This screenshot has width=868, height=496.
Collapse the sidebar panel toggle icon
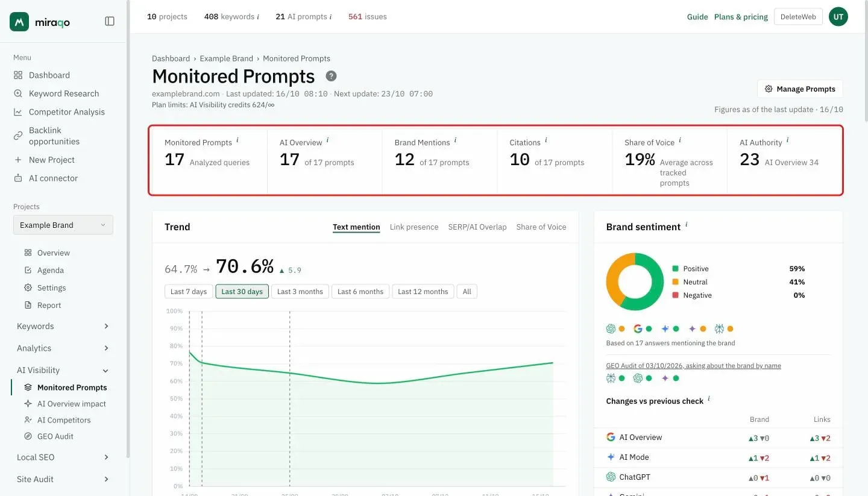110,21
